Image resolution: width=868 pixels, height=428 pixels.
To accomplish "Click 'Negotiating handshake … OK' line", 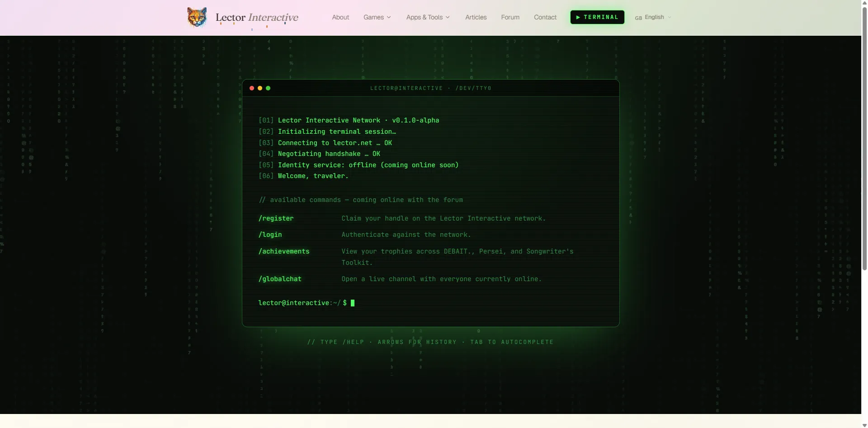I will click(x=329, y=154).
